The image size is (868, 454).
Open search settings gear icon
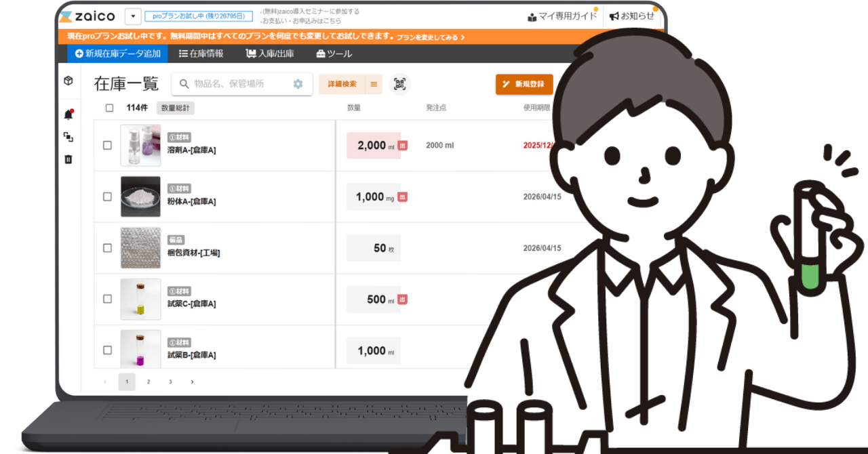coord(298,84)
